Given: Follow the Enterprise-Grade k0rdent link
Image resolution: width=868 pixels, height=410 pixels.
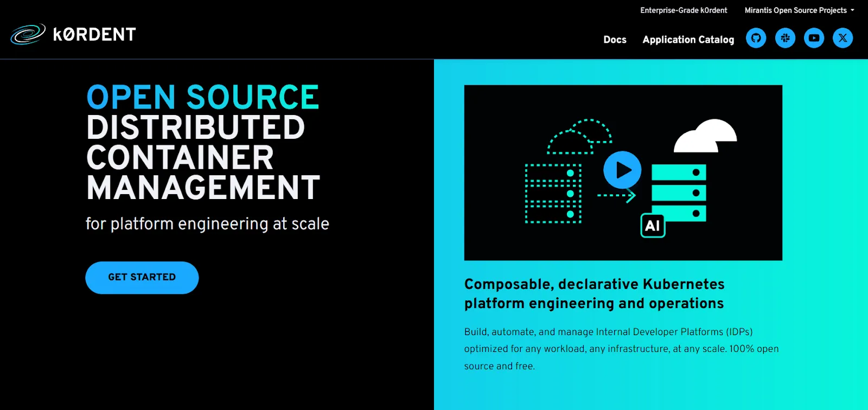Looking at the screenshot, I should 684,10.
